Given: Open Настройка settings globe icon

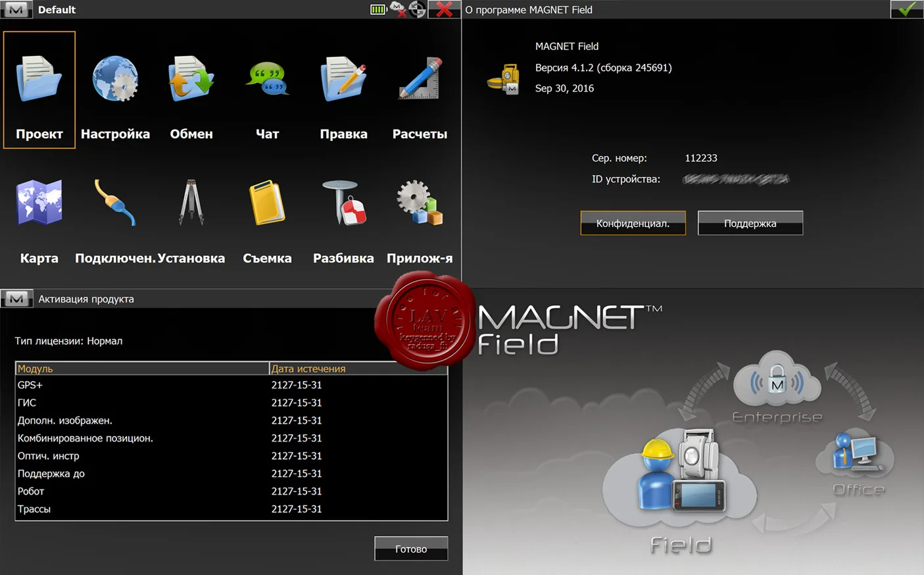Looking at the screenshot, I should [x=115, y=80].
